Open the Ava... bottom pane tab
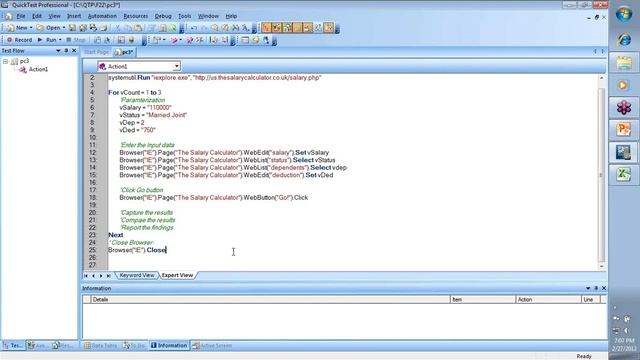Screen dimensions: 640x360 coord(38,345)
